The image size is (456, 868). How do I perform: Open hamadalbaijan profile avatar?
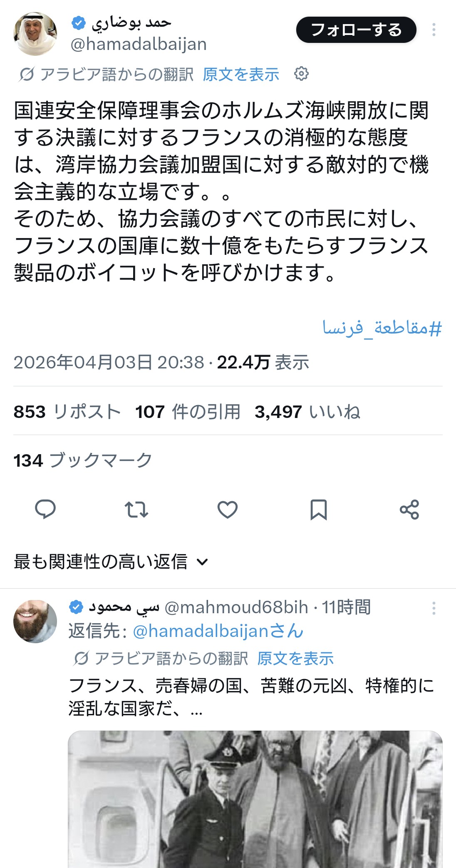[x=35, y=34]
